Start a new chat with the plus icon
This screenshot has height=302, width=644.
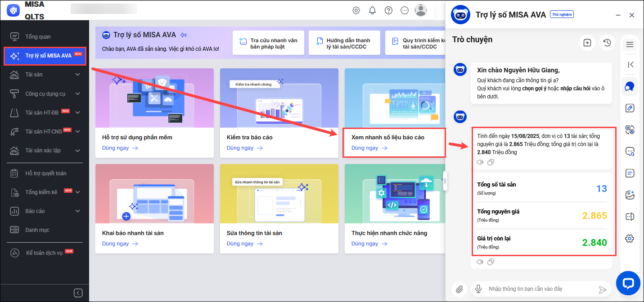(587, 43)
